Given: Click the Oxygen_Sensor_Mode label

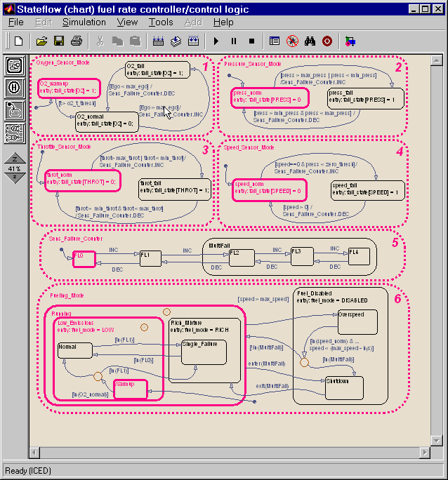Looking at the screenshot, I should 62,62.
